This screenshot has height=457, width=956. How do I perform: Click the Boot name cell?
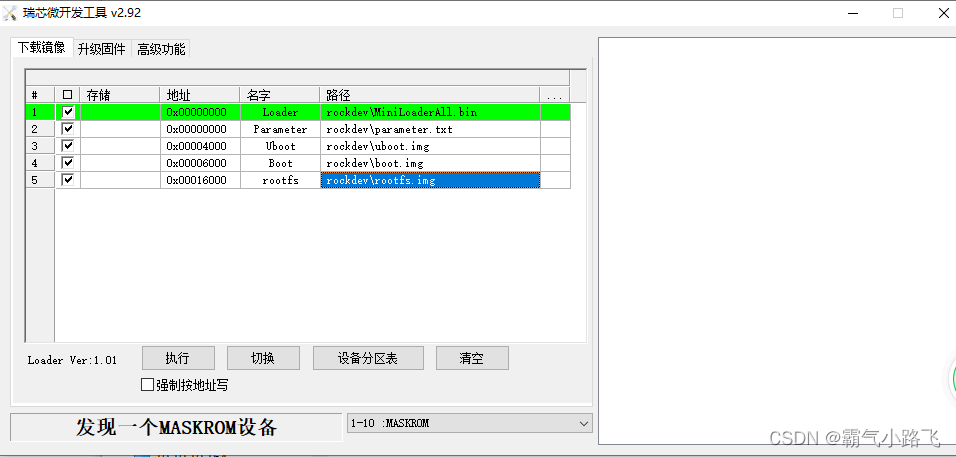coord(280,163)
